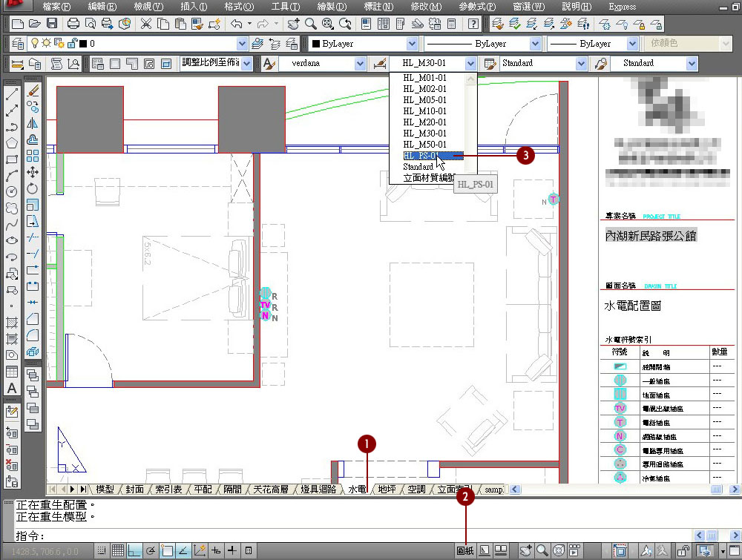Toggle the 圖紙 paper/model space button
The image size is (742, 560).
pyautogui.click(x=465, y=550)
